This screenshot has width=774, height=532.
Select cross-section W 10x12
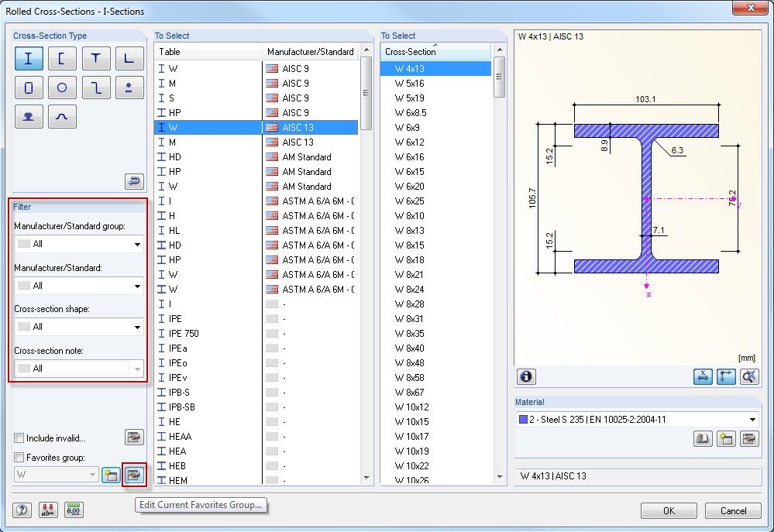coord(436,407)
